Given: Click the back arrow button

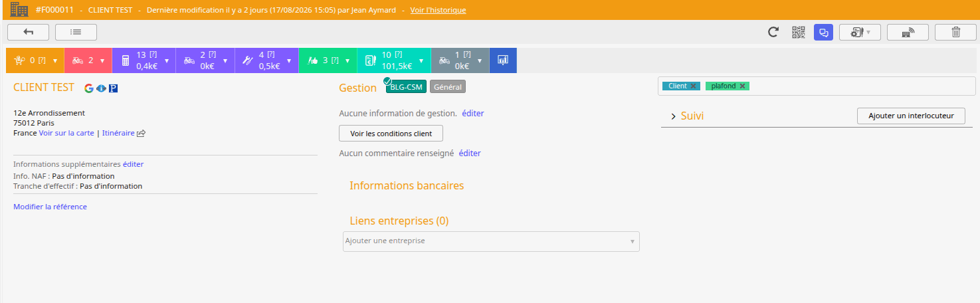Looking at the screenshot, I should click(29, 32).
